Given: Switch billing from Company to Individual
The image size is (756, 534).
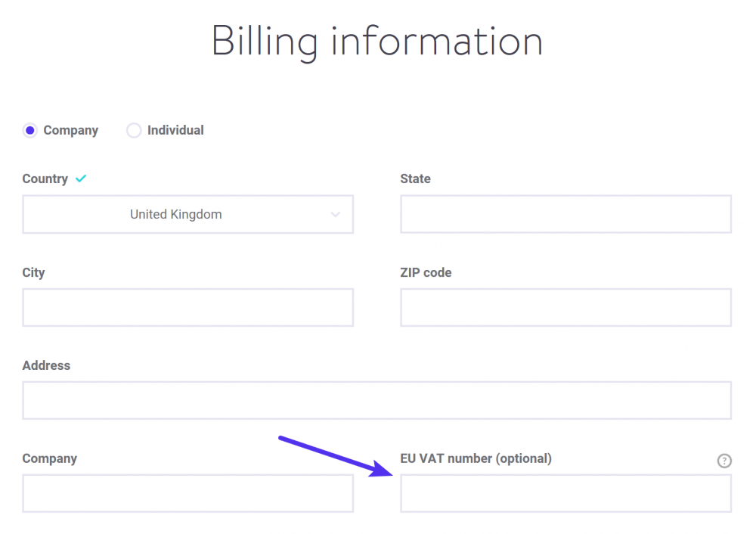Looking at the screenshot, I should (x=134, y=130).
